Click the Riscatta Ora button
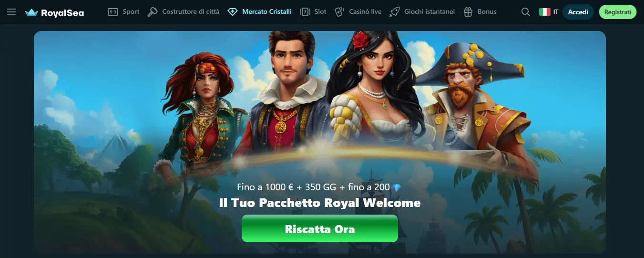This screenshot has width=644, height=258. 320,229
